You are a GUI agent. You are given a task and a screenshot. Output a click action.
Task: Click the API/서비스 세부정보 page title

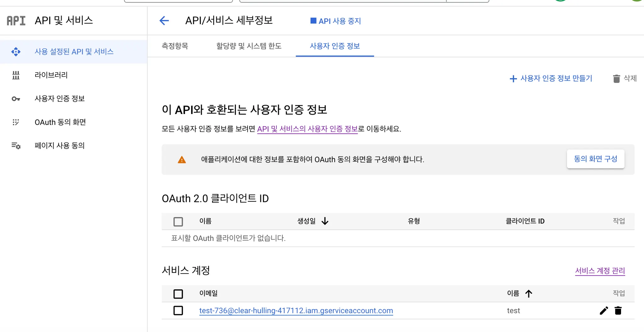point(229,21)
